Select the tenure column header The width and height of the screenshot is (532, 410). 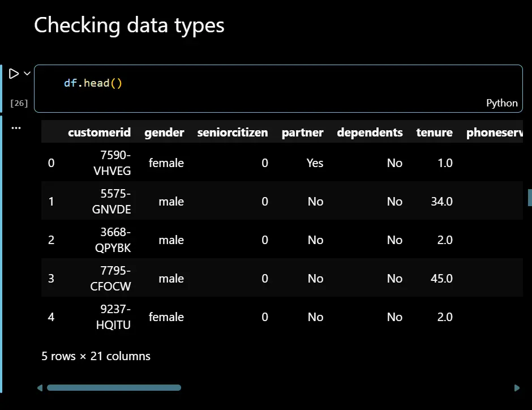tap(434, 133)
